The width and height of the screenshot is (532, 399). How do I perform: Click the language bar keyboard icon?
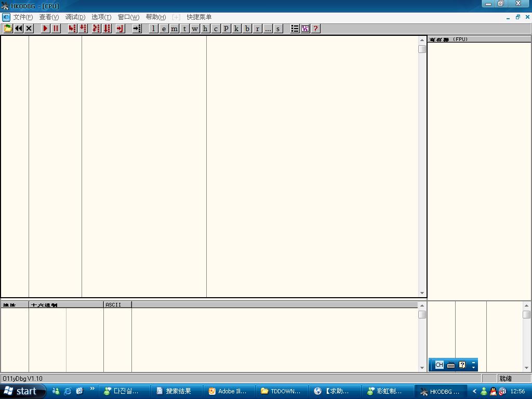[x=451, y=365]
